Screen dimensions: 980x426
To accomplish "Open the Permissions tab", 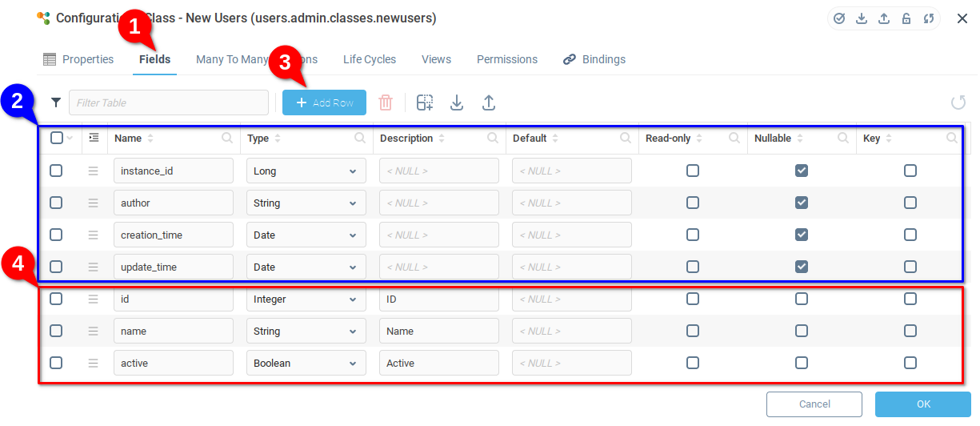I will click(x=507, y=59).
